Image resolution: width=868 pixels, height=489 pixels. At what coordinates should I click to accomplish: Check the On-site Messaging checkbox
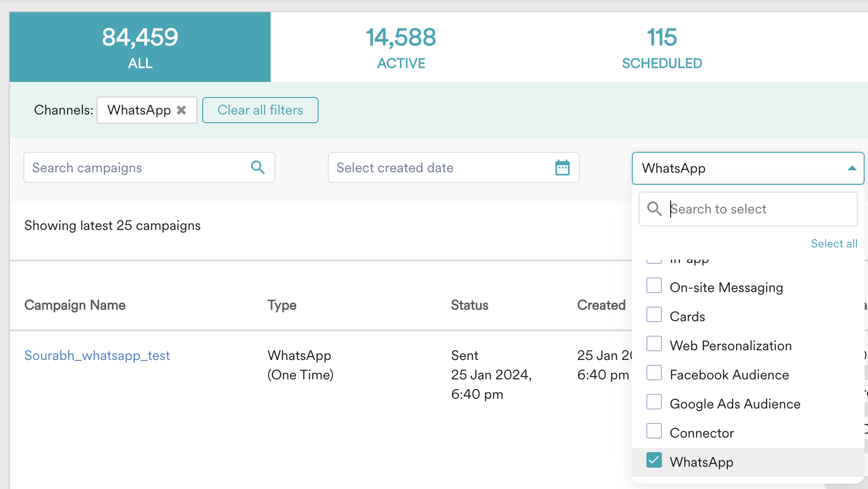pyautogui.click(x=654, y=286)
